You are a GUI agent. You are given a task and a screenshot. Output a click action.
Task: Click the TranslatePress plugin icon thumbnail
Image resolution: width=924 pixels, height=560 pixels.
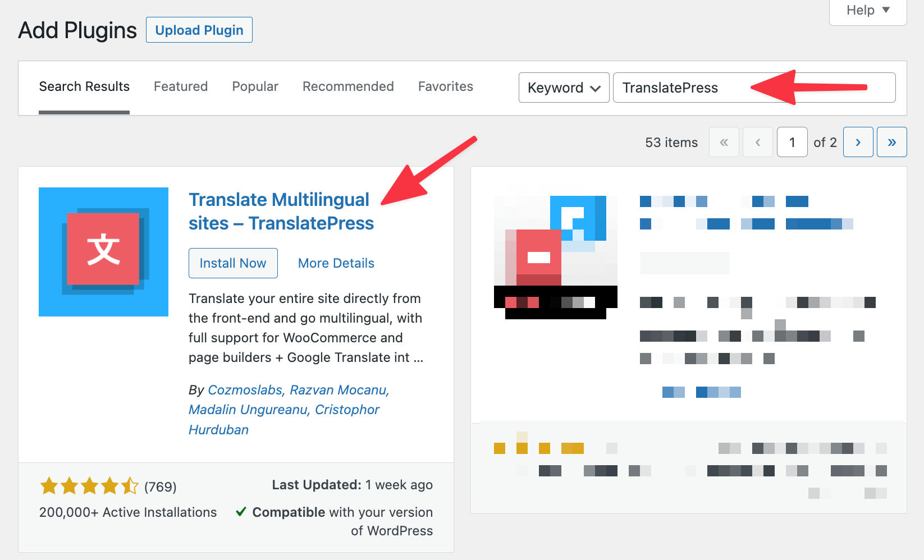pyautogui.click(x=103, y=251)
